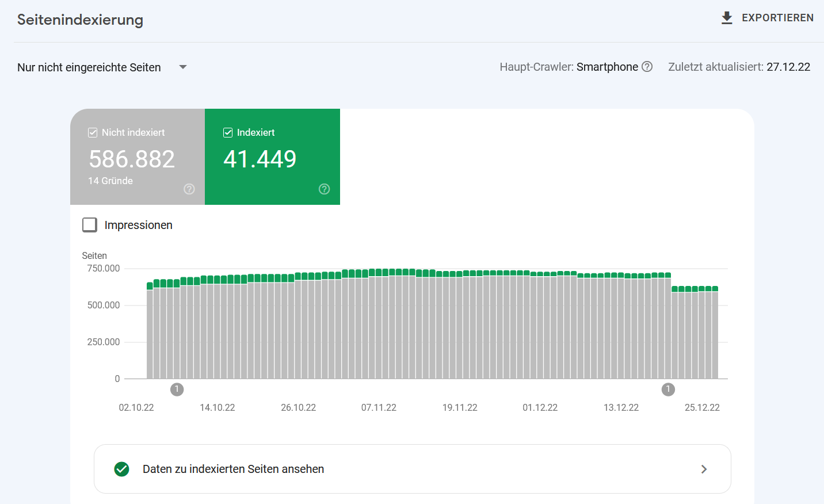Uncheck the Nicht indexiert checkbox

point(93,133)
